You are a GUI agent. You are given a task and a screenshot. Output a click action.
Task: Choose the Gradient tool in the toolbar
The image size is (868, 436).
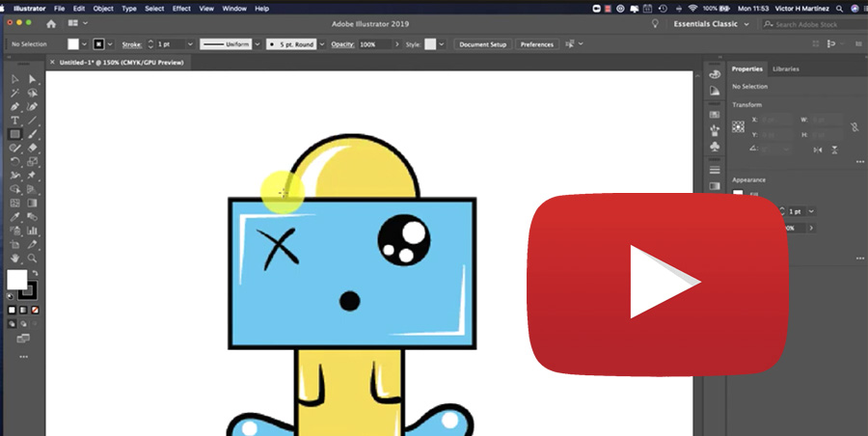click(32, 204)
